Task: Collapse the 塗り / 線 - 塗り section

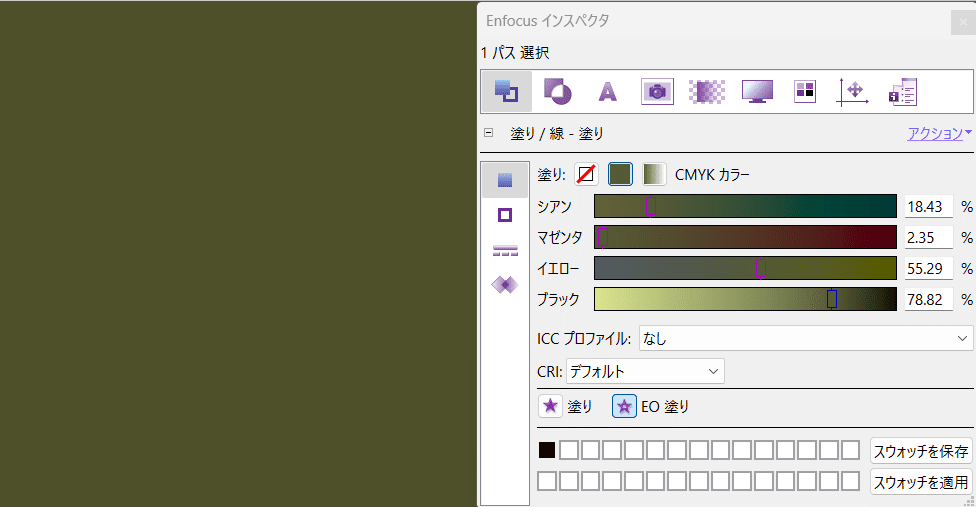Action: (x=489, y=133)
